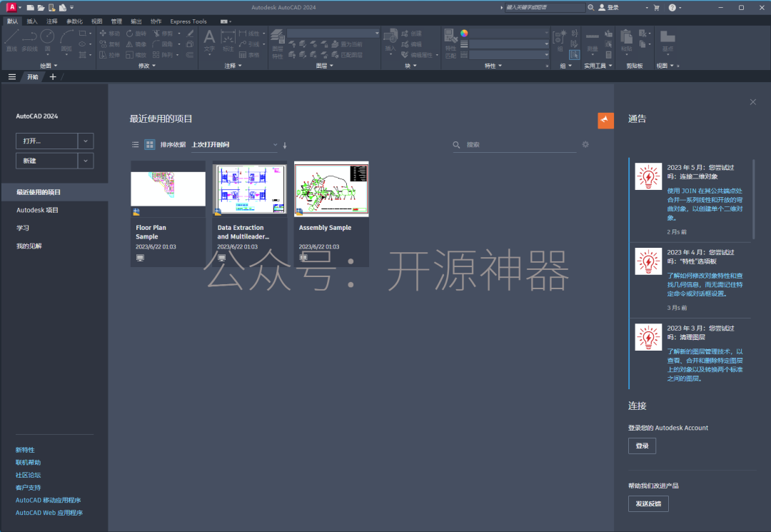Expand the 注释 (Annotation) panel

pos(233,66)
